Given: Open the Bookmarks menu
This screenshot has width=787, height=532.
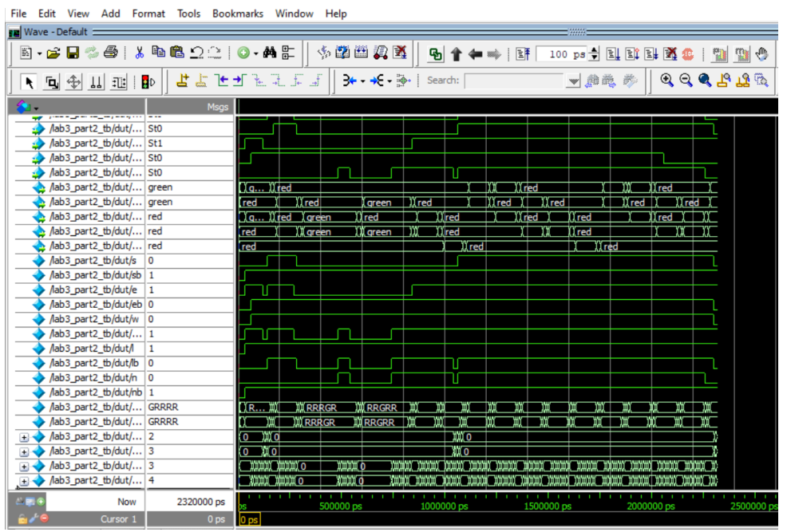Looking at the screenshot, I should (239, 14).
